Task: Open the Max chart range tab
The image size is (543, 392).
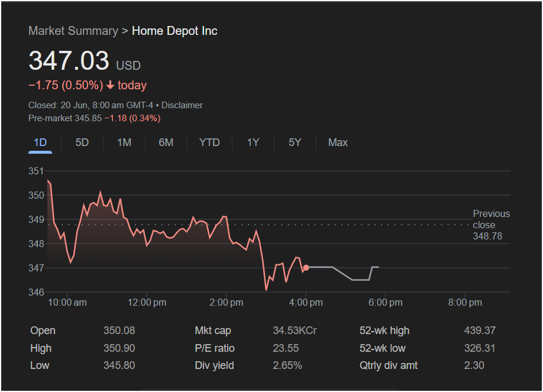Action: pyautogui.click(x=338, y=142)
